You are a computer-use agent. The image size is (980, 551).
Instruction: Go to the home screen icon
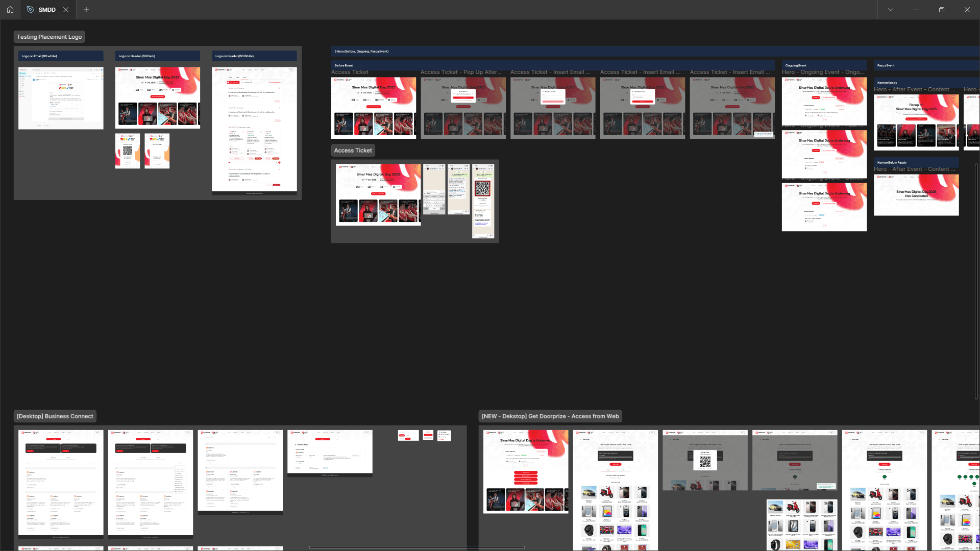click(x=10, y=10)
